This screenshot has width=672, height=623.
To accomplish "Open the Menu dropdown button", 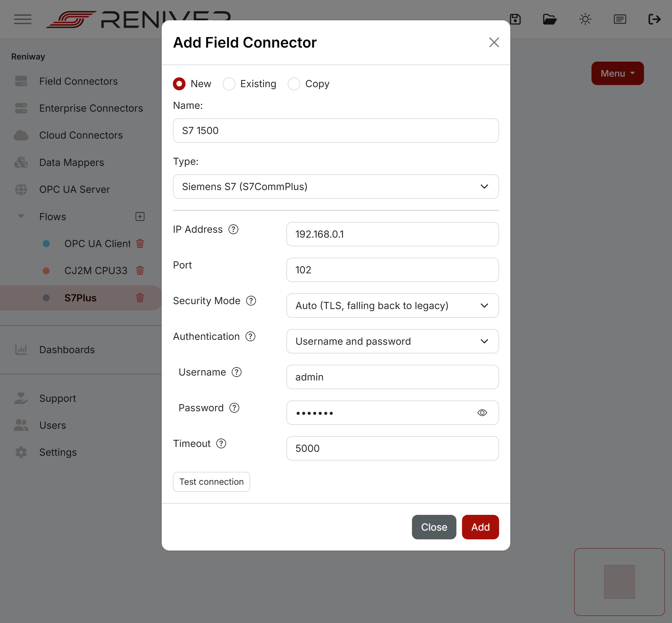I will pos(618,73).
